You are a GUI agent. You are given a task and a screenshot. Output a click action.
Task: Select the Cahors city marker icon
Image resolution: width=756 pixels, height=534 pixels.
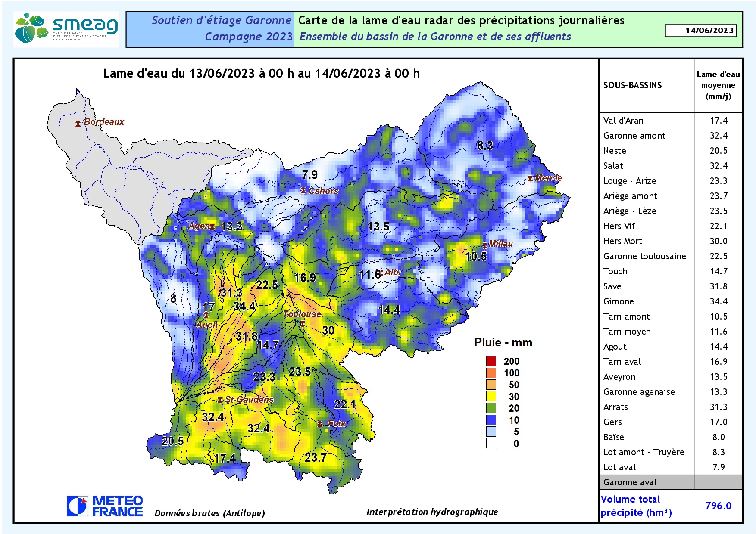coord(303,190)
